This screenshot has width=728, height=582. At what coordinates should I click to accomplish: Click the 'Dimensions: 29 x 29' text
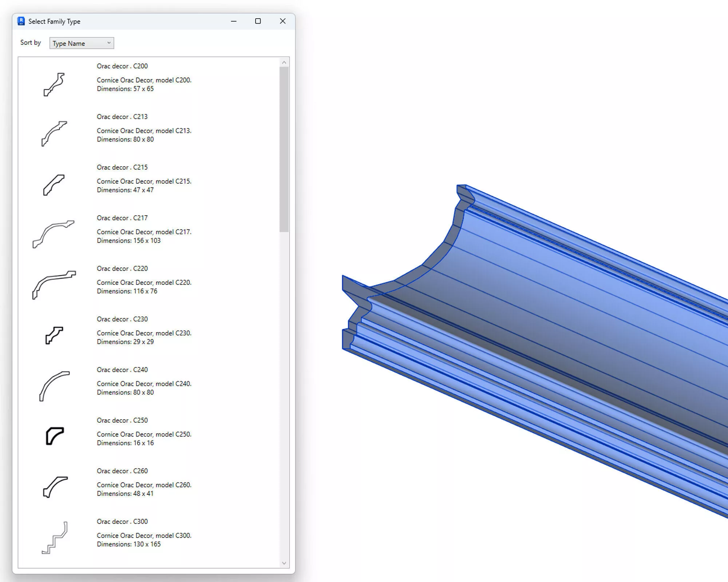[125, 342]
